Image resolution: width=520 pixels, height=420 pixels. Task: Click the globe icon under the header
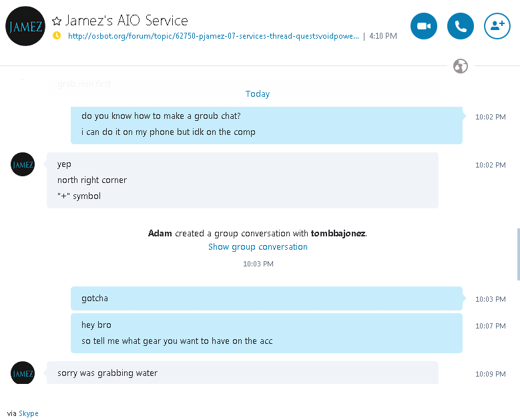[x=460, y=66]
